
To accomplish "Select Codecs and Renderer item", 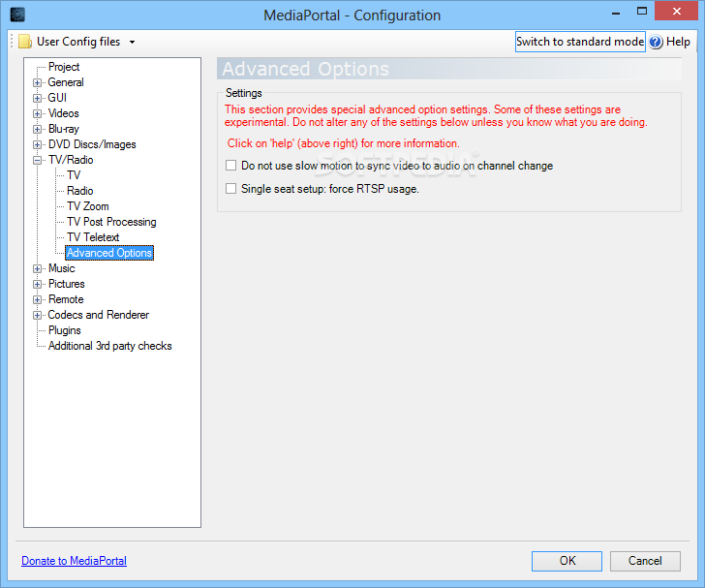I will pos(99,315).
